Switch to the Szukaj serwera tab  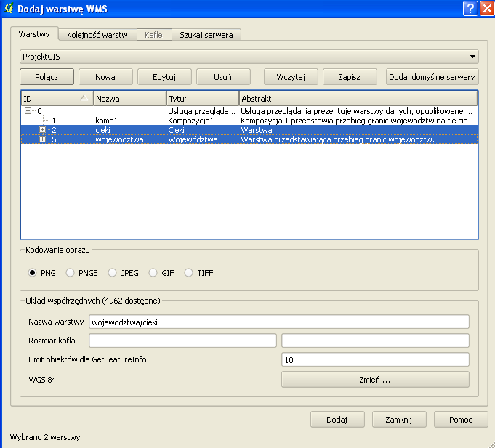tap(206, 35)
